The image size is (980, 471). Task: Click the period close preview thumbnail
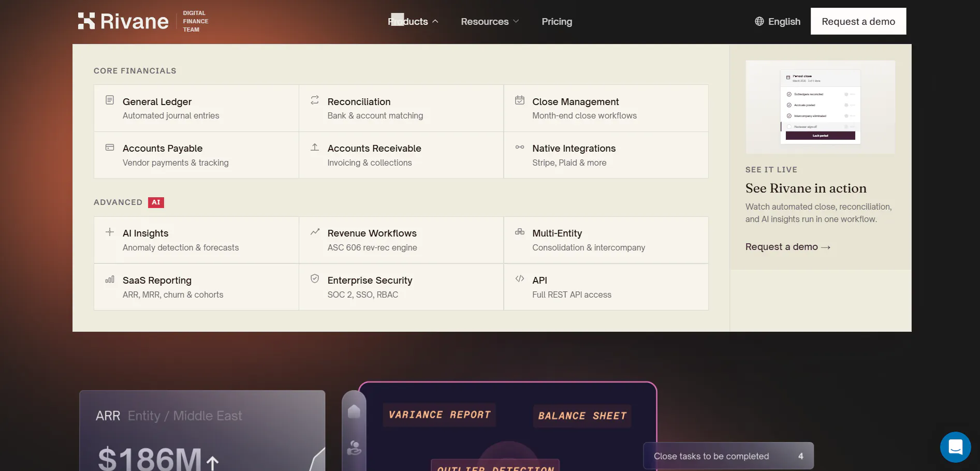click(821, 107)
